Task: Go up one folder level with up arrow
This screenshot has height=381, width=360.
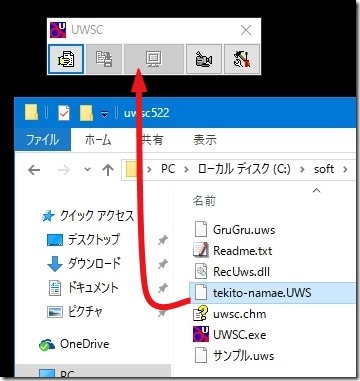Action: pos(107,170)
